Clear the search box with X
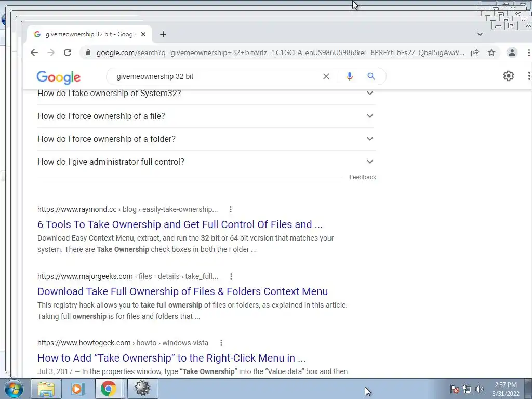 click(326, 76)
